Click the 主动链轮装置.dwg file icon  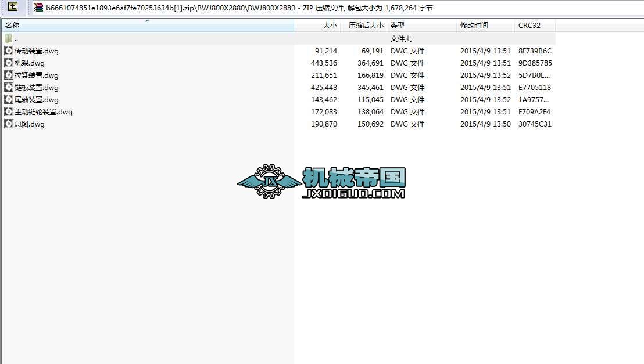8,111
